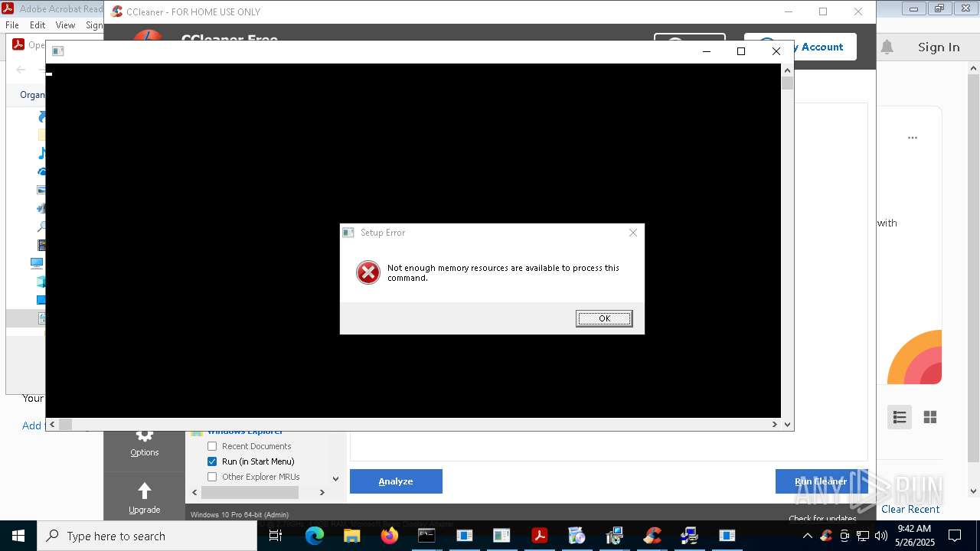Open CCleaner Options gear icon
The width and height of the screenshot is (980, 551).
point(145,435)
